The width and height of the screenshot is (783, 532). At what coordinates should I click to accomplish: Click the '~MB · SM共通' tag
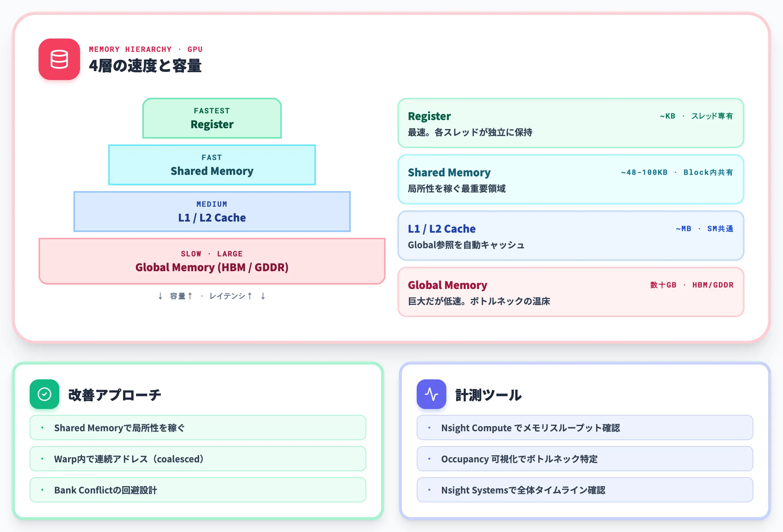[704, 229]
